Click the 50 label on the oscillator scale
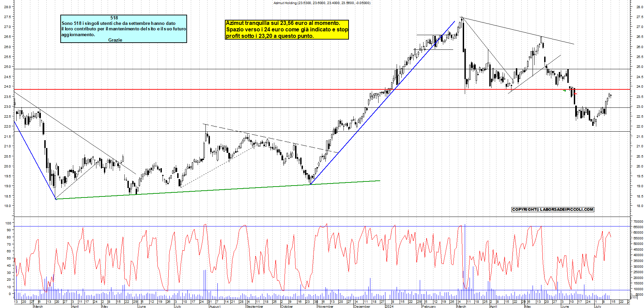 point(9,258)
